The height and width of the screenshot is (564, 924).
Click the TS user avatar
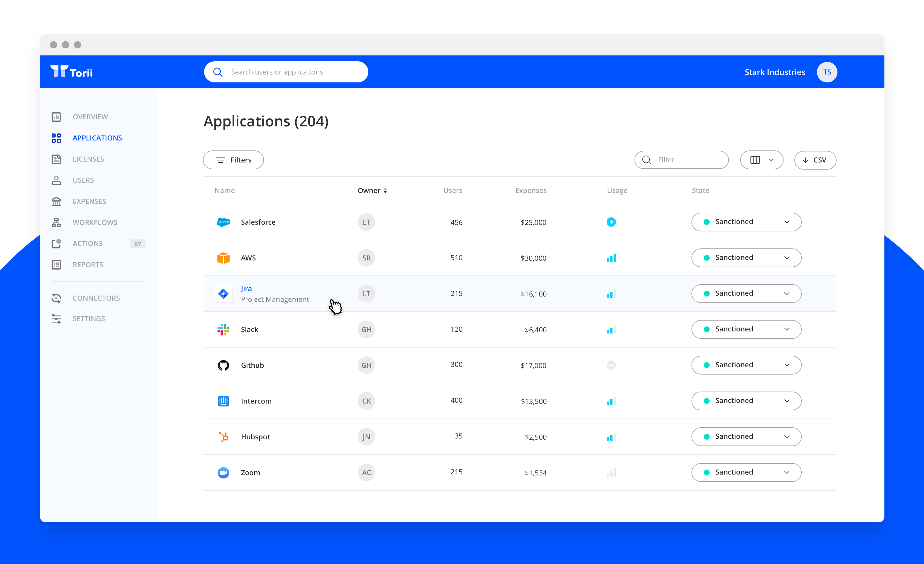tap(827, 72)
